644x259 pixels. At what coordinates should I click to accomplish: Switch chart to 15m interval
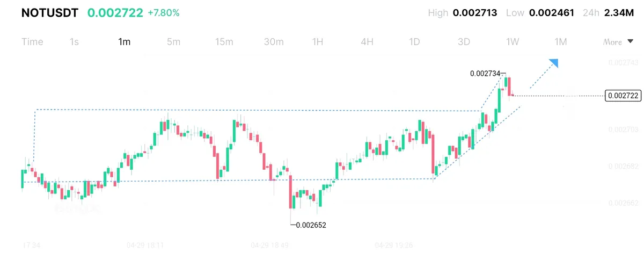[224, 42]
